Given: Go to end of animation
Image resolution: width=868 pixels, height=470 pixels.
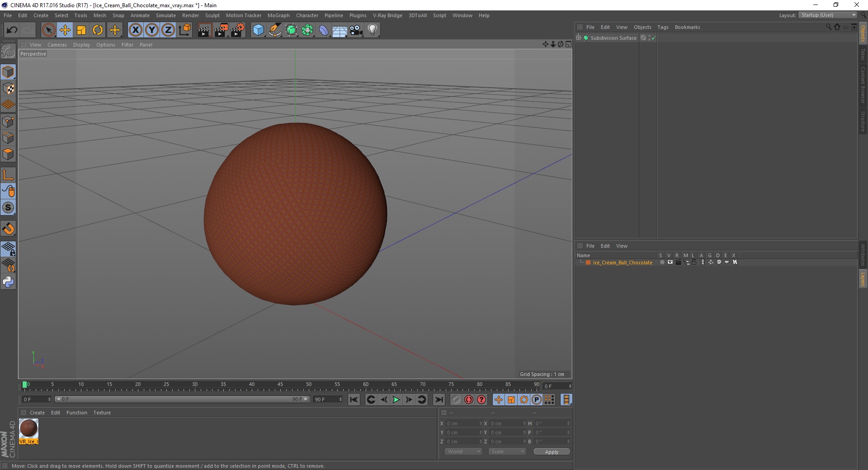Looking at the screenshot, I should [439, 399].
